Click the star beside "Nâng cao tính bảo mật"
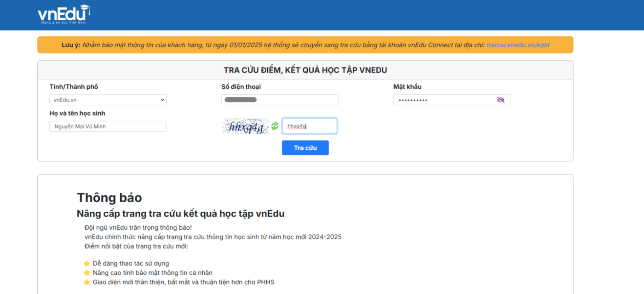The height and width of the screenshot is (294, 644). [x=86, y=273]
